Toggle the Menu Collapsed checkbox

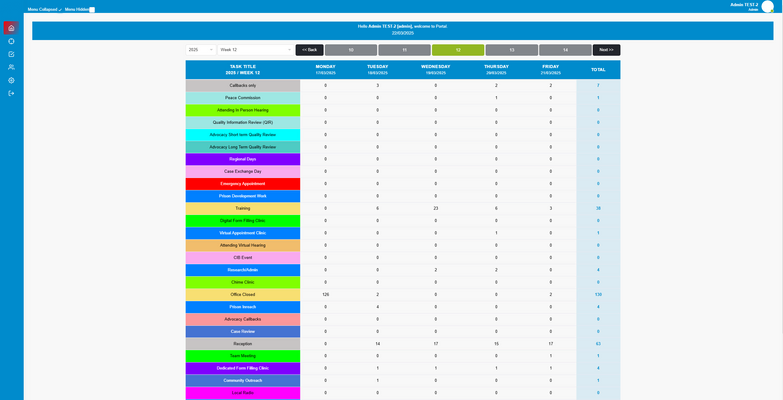click(60, 9)
